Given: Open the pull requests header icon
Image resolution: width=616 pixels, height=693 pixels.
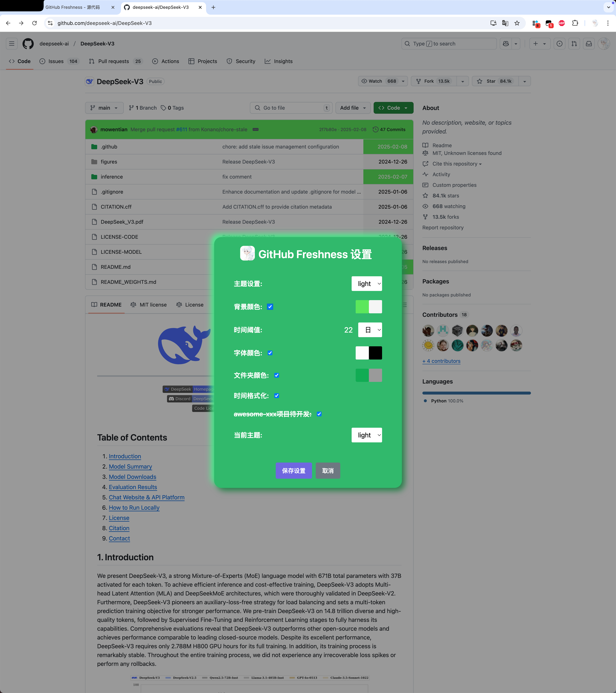Looking at the screenshot, I should pyautogui.click(x=574, y=44).
